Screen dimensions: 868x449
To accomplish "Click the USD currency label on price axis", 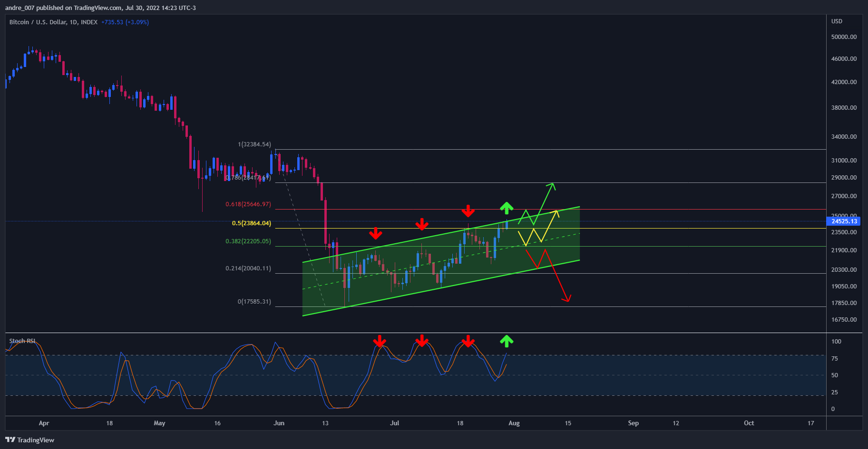I will point(837,21).
